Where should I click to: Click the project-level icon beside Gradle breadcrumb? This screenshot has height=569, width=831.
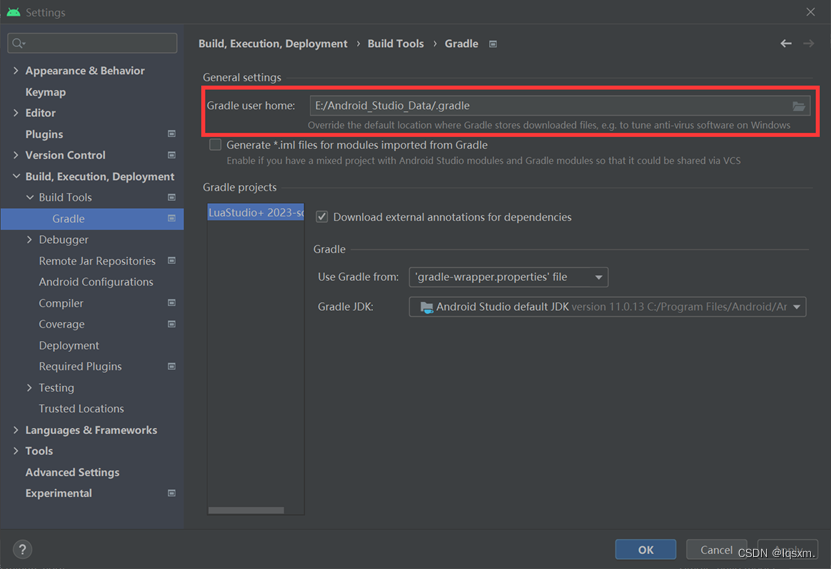[x=493, y=44]
